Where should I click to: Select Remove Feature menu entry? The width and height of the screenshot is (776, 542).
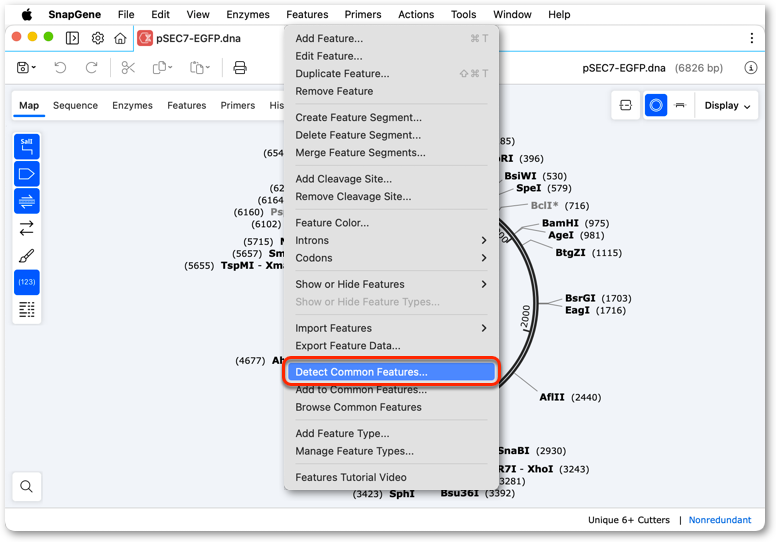(x=391, y=91)
